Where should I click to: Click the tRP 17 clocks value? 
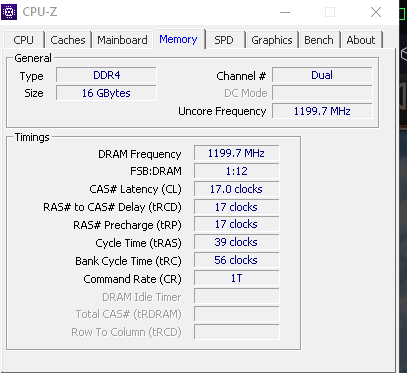[236, 224]
